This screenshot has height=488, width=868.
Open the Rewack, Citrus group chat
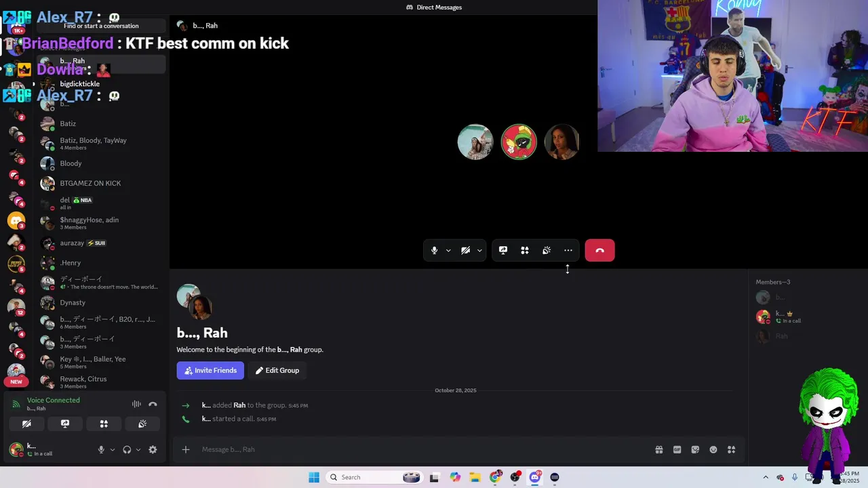coord(102,382)
